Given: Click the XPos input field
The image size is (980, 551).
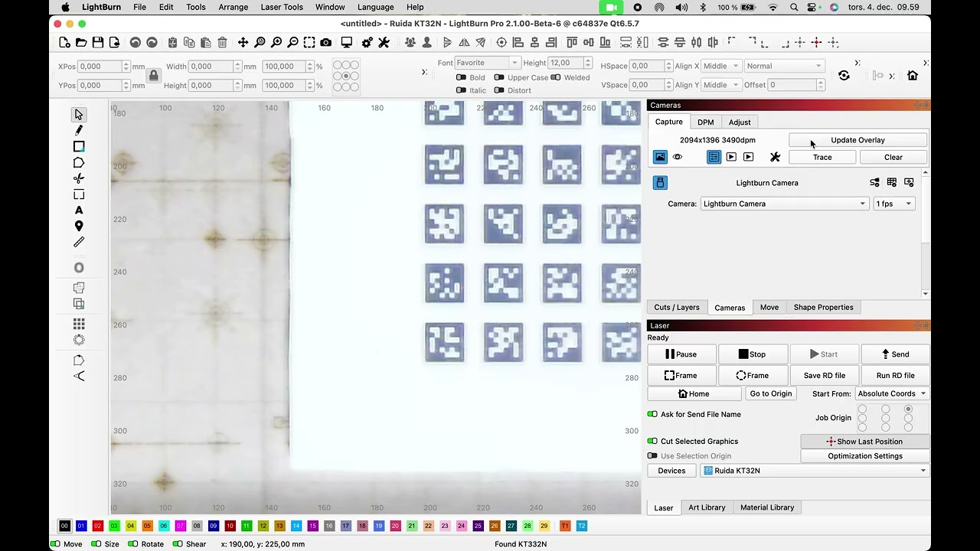Looking at the screenshot, I should click(x=101, y=67).
